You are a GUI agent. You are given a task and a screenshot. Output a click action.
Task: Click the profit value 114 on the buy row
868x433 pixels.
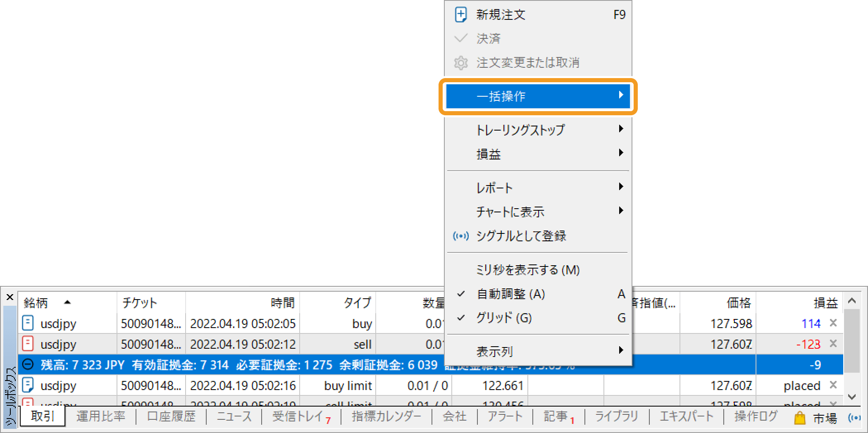point(811,324)
